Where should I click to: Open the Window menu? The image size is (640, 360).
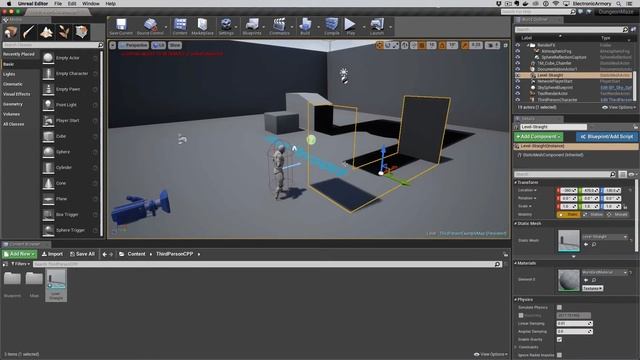coord(91,4)
